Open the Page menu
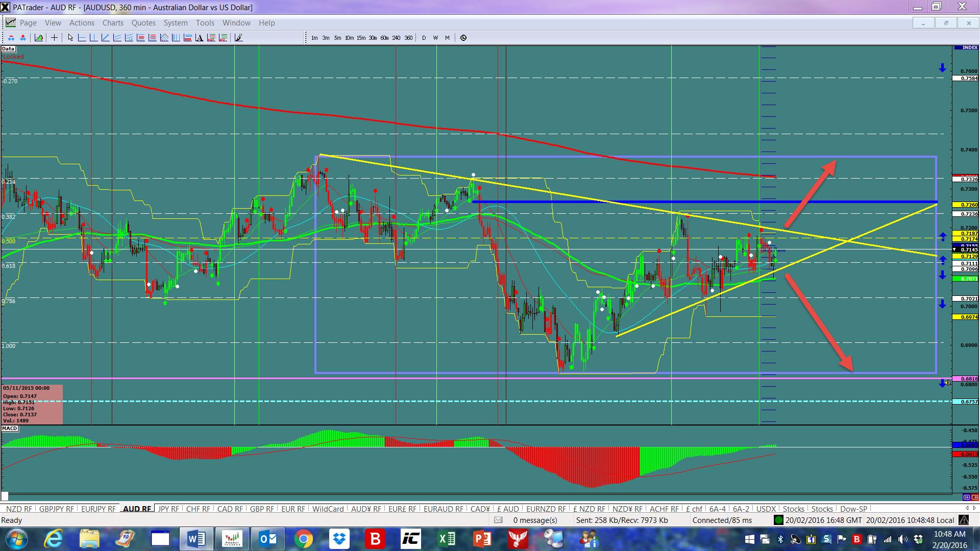The image size is (980, 551). [28, 23]
